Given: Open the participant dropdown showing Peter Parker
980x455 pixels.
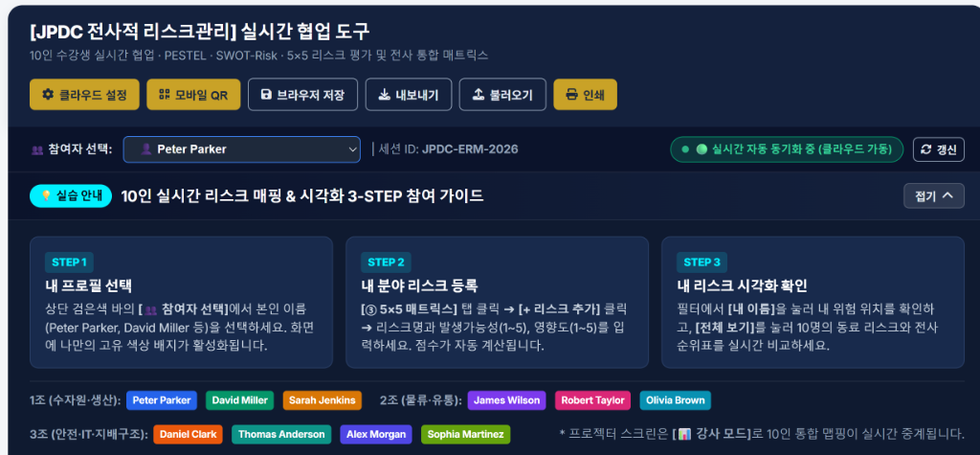Looking at the screenshot, I should click(242, 149).
